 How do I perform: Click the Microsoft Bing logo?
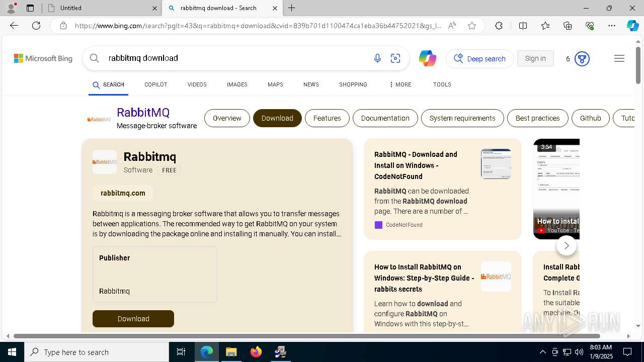(x=43, y=58)
